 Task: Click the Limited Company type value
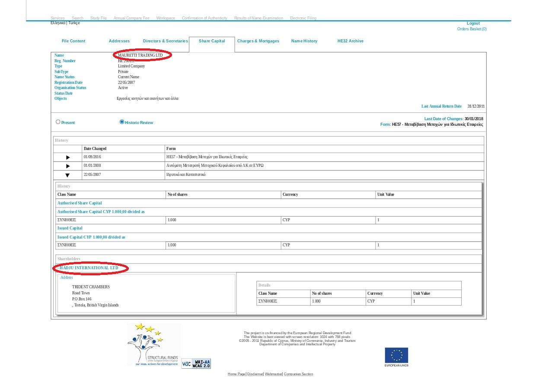[131, 66]
